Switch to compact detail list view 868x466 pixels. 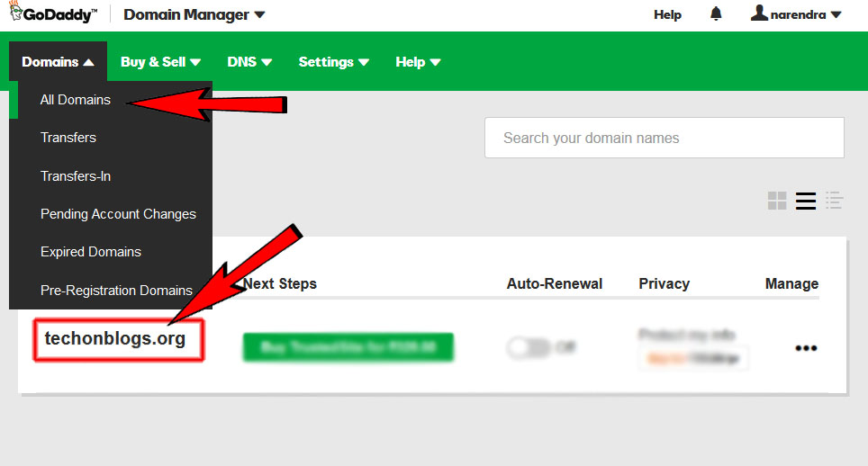point(834,200)
